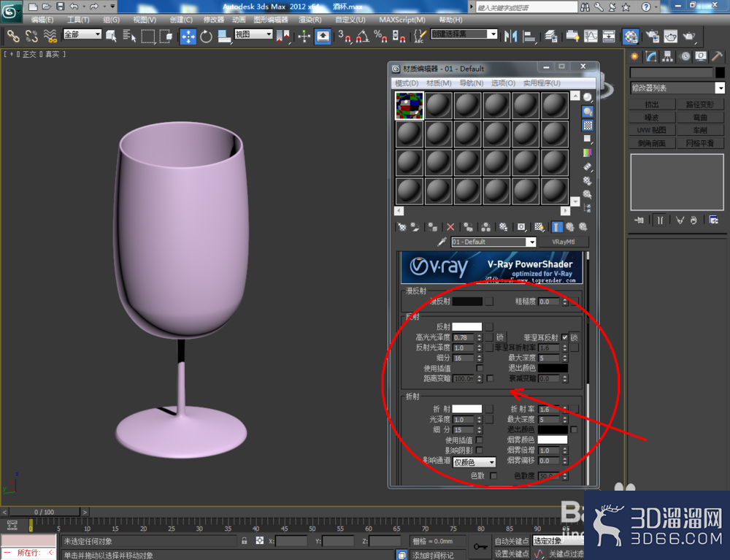Open the MAXScript(M) menu
This screenshot has height=560, width=730.
pos(402,20)
